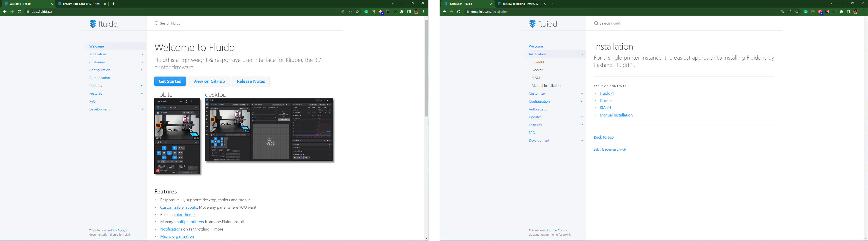
Task: Expand Updates chevron in left window sidebar
Action: click(x=142, y=86)
